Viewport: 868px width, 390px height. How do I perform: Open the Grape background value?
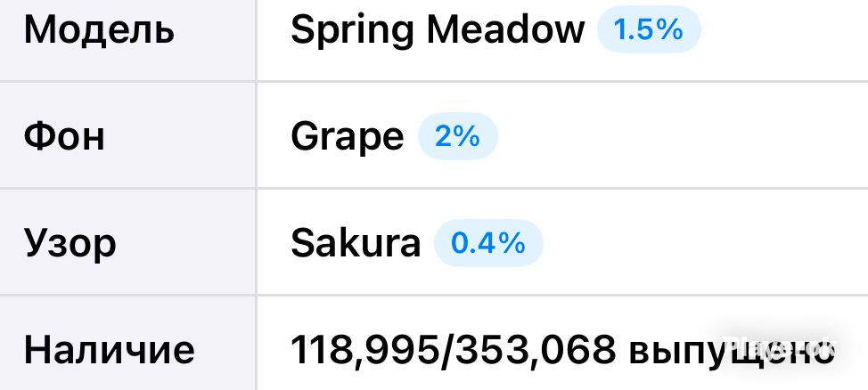point(347,138)
